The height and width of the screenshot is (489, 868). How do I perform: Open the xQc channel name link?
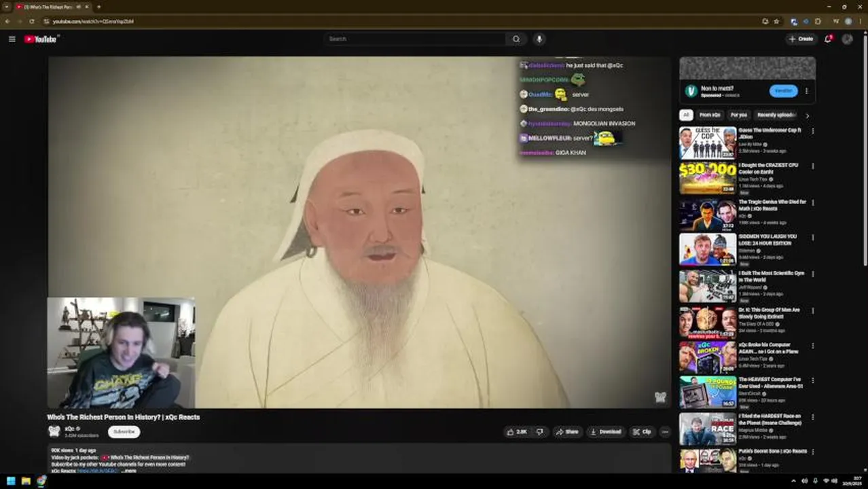pos(69,429)
